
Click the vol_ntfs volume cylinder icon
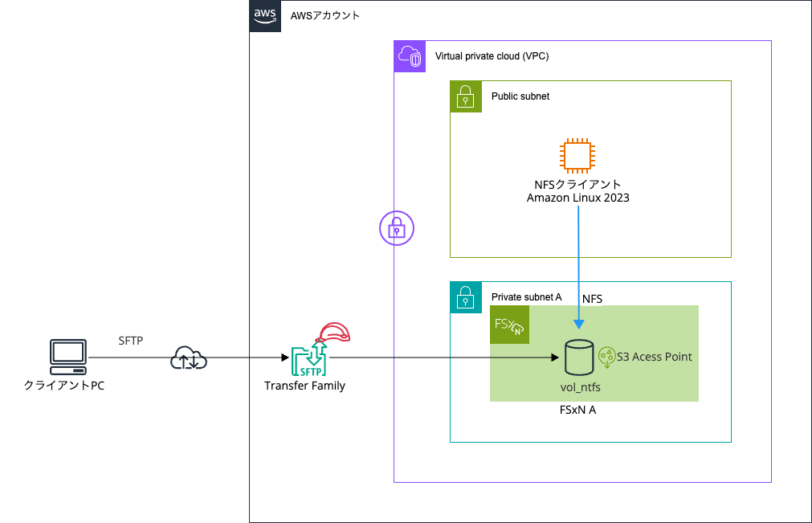pyautogui.click(x=579, y=358)
